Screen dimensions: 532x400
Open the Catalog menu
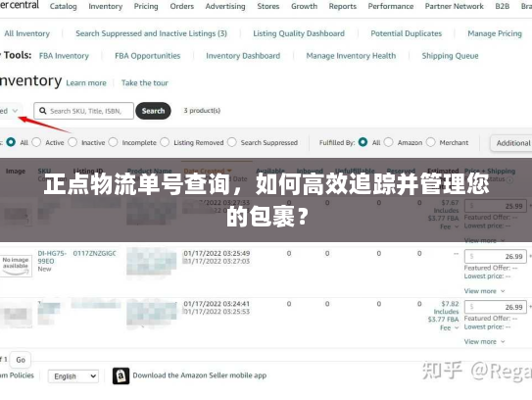tap(63, 6)
